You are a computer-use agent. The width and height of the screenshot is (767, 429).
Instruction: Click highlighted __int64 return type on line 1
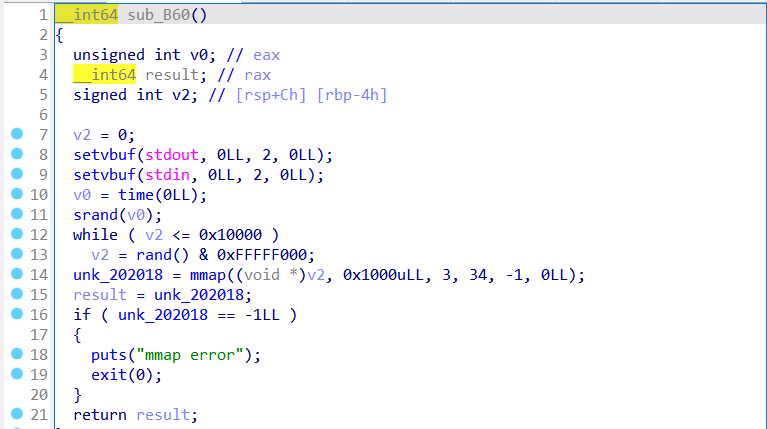coord(87,15)
